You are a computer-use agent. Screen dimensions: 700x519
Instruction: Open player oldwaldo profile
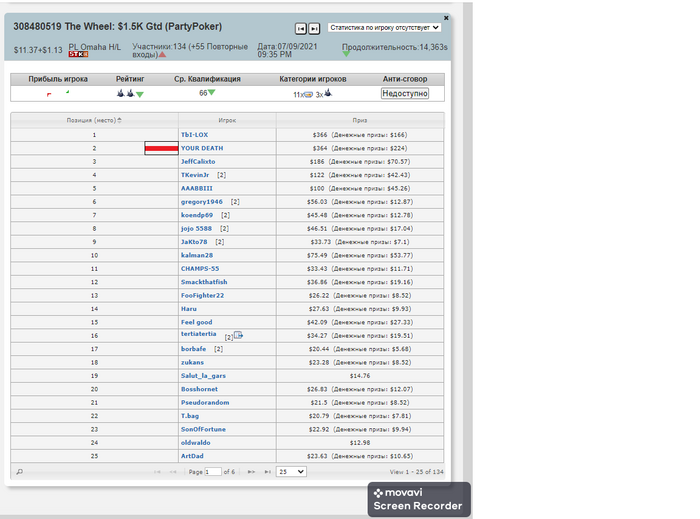[196, 443]
